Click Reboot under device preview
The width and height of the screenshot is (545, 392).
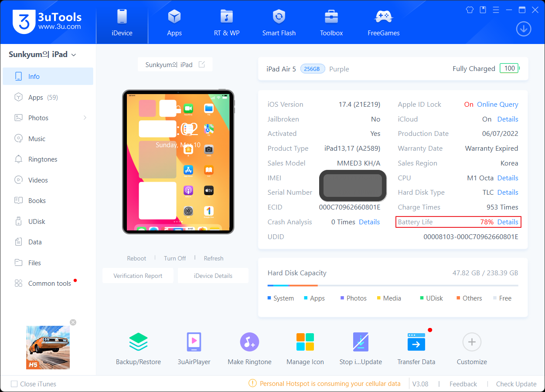point(136,258)
